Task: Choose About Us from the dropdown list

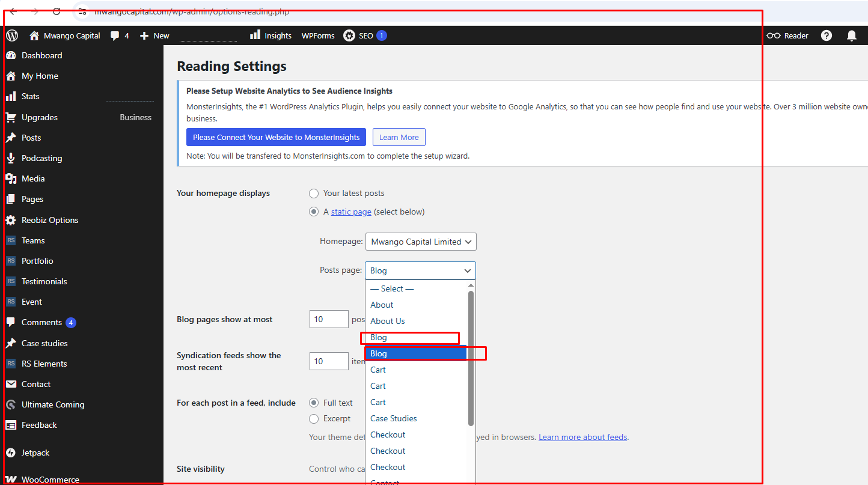Action: coord(416,321)
